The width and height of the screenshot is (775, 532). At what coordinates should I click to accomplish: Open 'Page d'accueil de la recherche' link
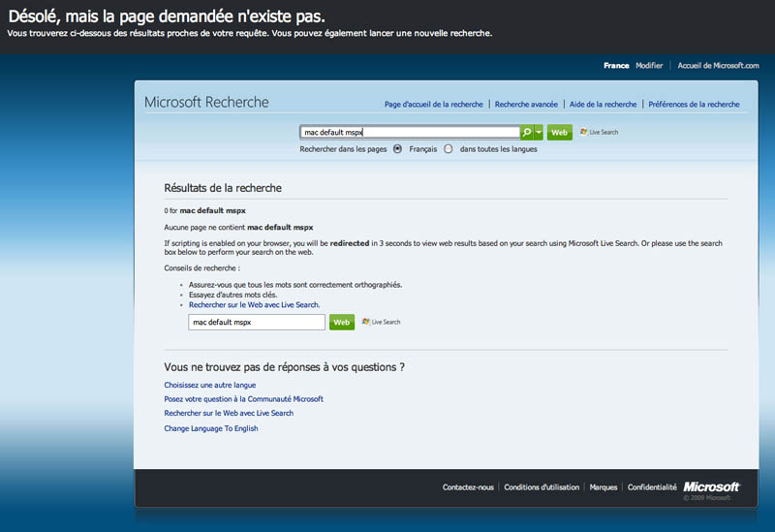pos(433,105)
